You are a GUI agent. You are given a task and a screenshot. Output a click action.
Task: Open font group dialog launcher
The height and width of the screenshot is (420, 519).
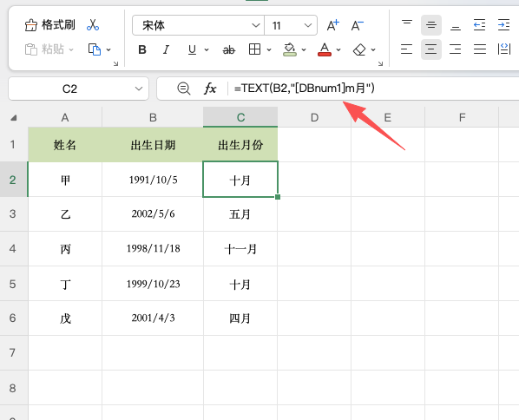(380, 63)
